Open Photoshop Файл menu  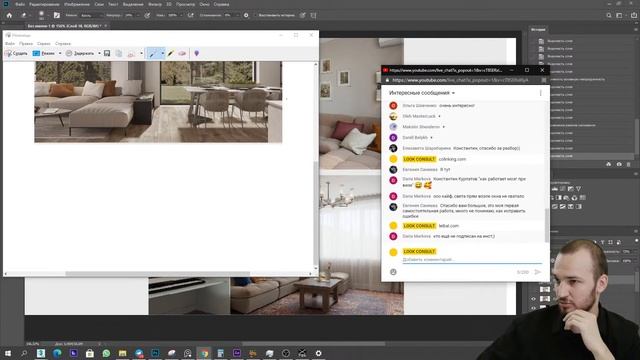coord(20,4)
